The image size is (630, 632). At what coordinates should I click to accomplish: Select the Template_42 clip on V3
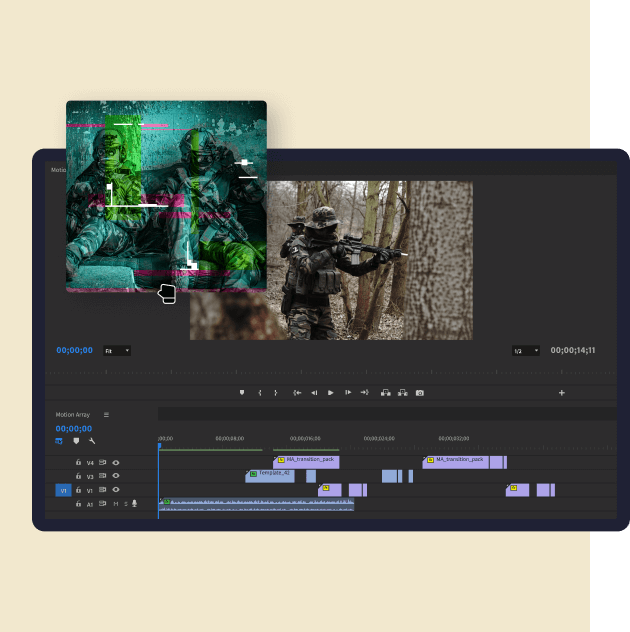(x=270, y=476)
